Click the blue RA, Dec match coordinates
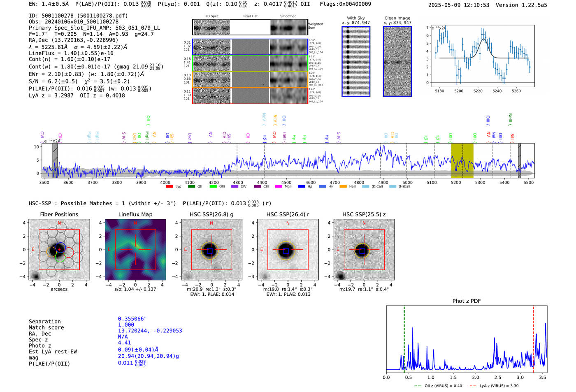Image resolution: width=576 pixels, height=392 pixels. click(x=150, y=331)
